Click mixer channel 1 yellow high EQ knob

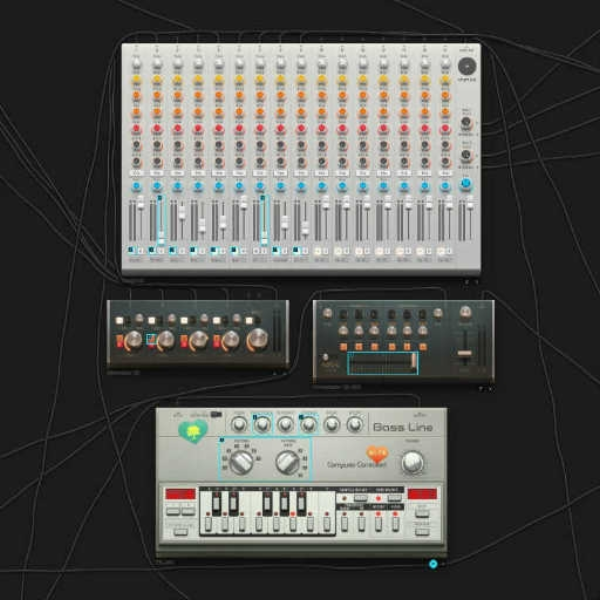pyautogui.click(x=137, y=80)
